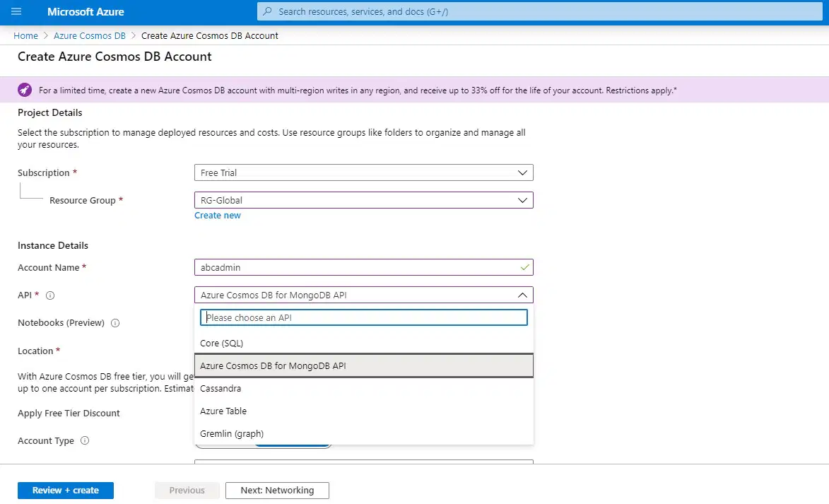
Task: Click the Previous button
Action: coord(187,491)
